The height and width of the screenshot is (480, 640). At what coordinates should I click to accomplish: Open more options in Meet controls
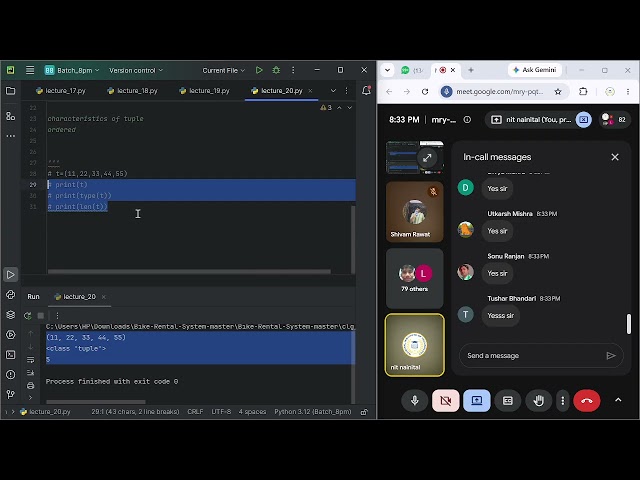tap(562, 401)
